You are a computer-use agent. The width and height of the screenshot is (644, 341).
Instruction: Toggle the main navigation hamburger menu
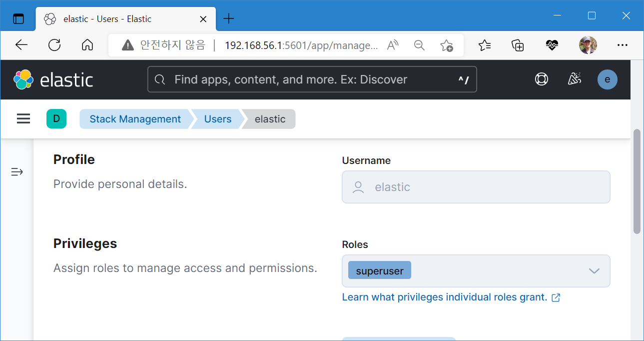pyautogui.click(x=23, y=119)
